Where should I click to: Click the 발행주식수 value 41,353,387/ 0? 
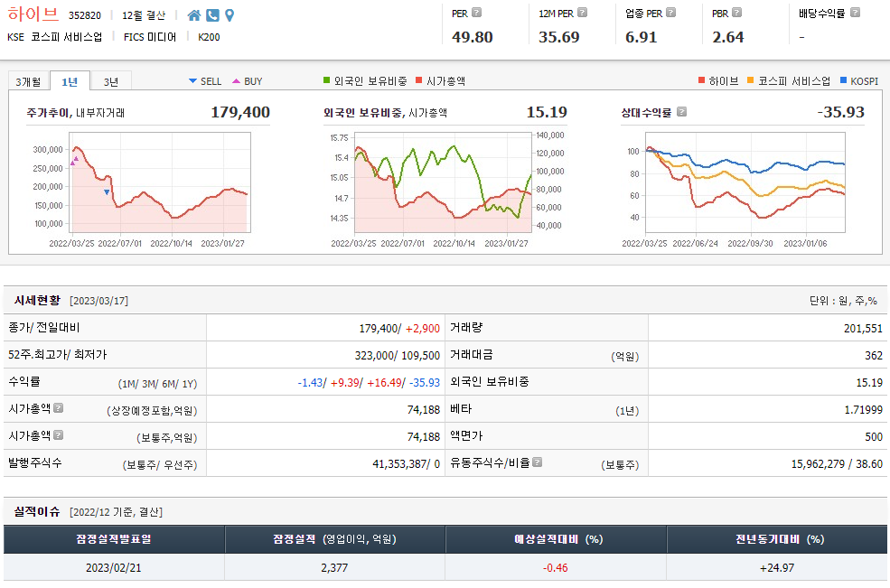[407, 463]
